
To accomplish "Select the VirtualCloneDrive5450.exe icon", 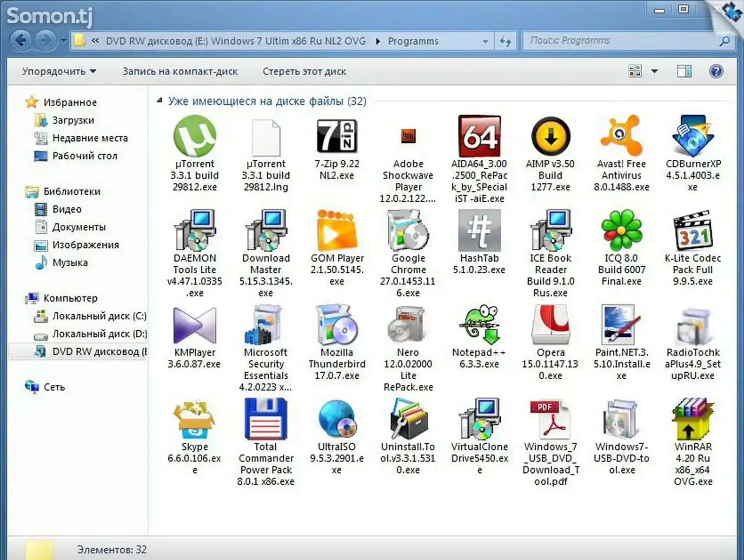I will [479, 419].
